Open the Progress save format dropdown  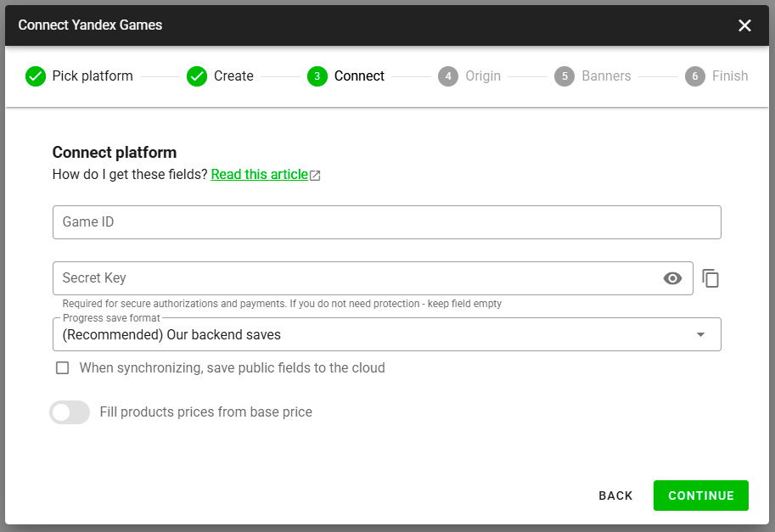tap(386, 334)
